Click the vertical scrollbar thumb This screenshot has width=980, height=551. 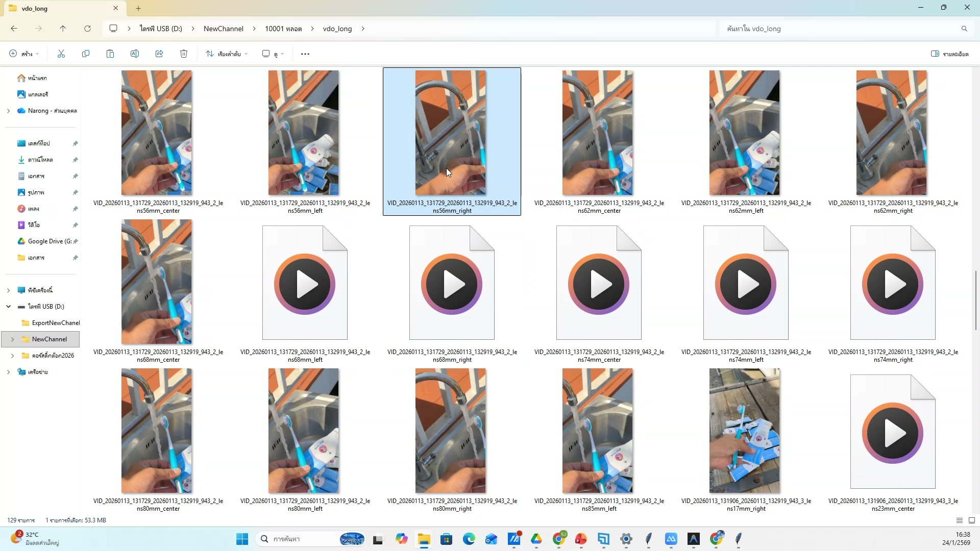click(975, 300)
